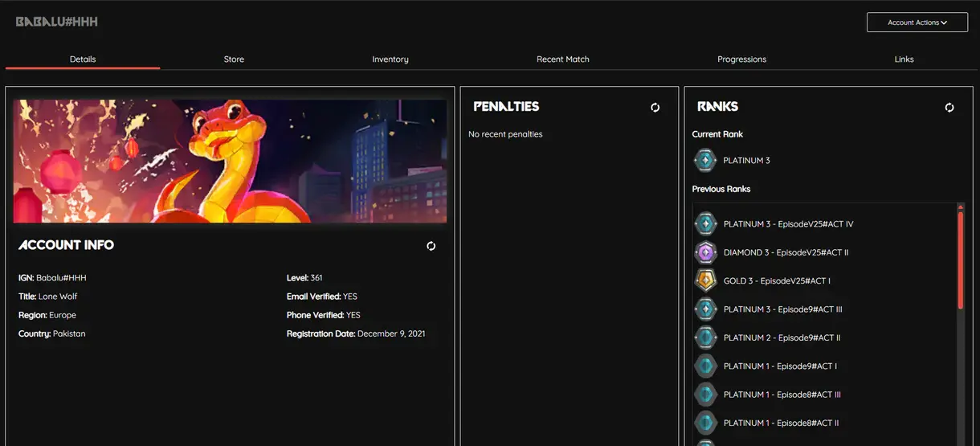Select DIAMOND 3 - EpisodeV25#ACT II row text
Viewport: 980px width, 446px height.
[786, 252]
